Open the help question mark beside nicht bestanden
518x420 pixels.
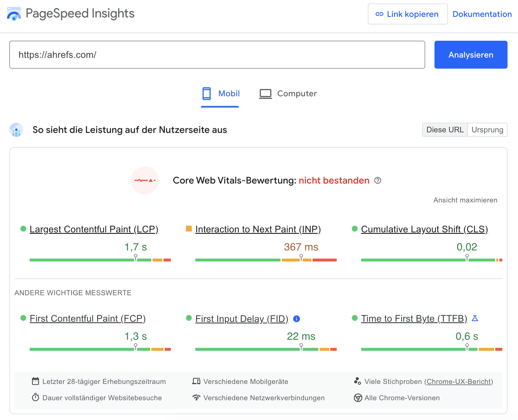(x=378, y=180)
